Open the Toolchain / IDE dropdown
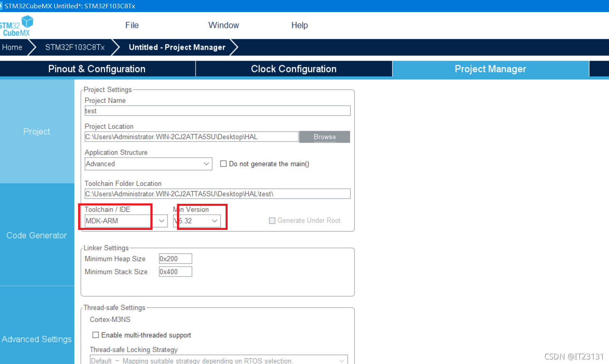609x364 pixels. click(126, 221)
